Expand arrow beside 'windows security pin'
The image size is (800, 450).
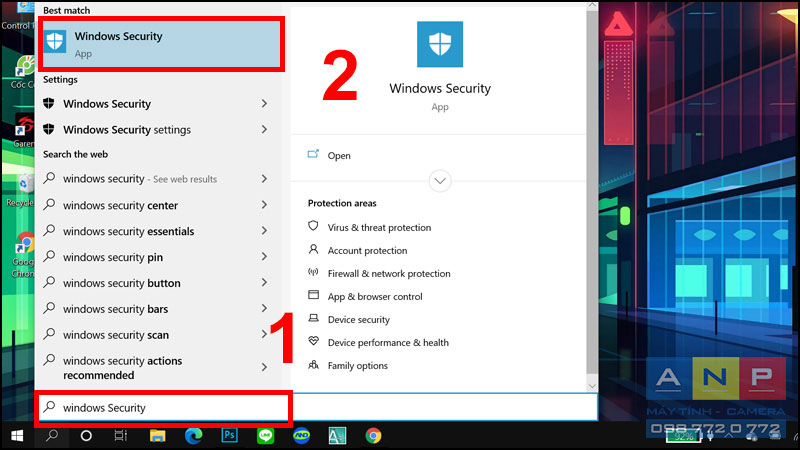tap(264, 257)
